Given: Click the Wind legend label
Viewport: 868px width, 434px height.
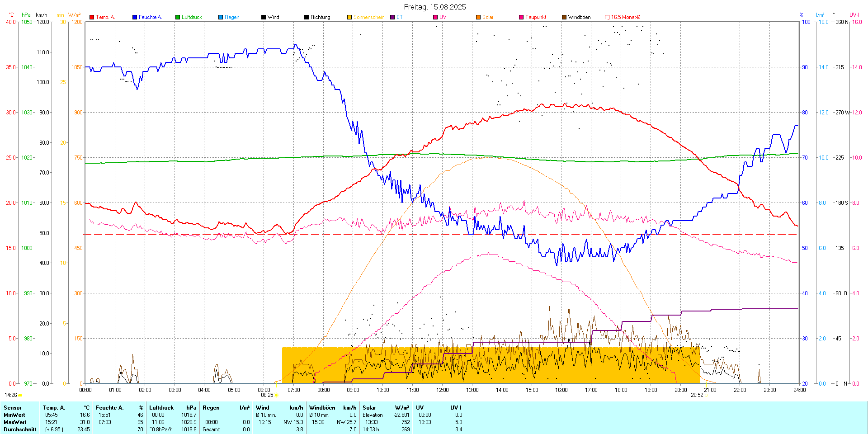Looking at the screenshot, I should 273,17.
